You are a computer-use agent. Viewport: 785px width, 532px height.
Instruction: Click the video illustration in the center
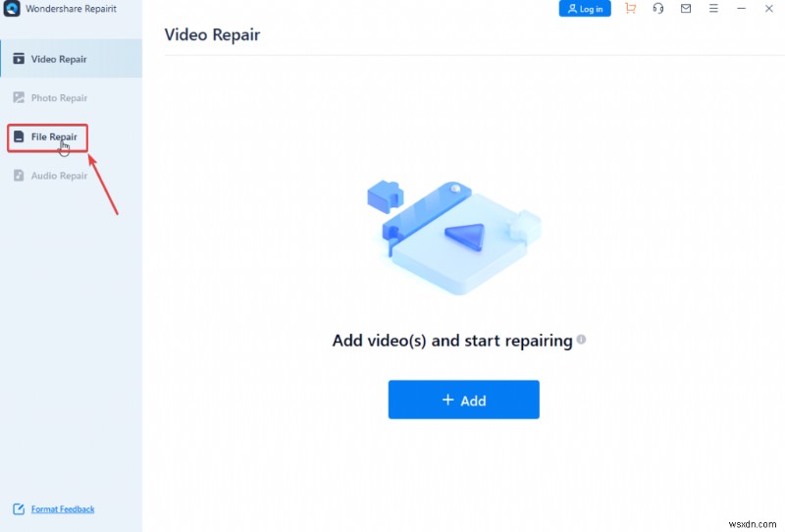click(x=453, y=237)
